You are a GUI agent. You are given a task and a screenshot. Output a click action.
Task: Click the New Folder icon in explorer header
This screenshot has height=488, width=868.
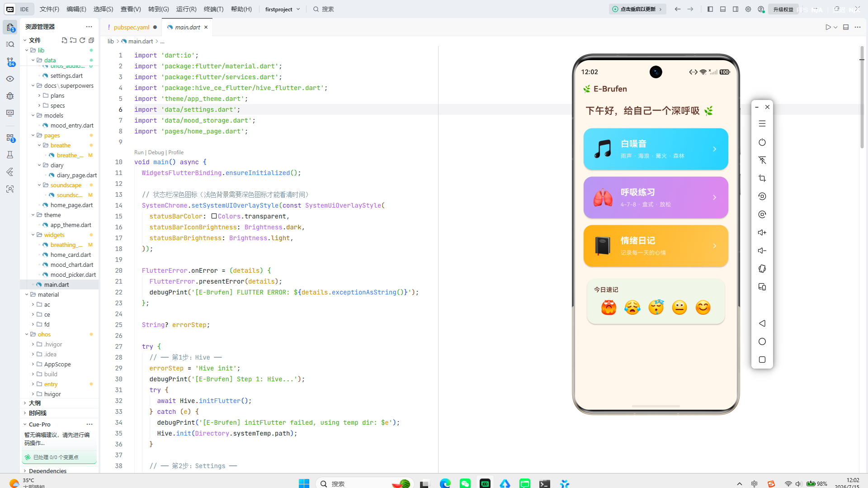click(73, 40)
